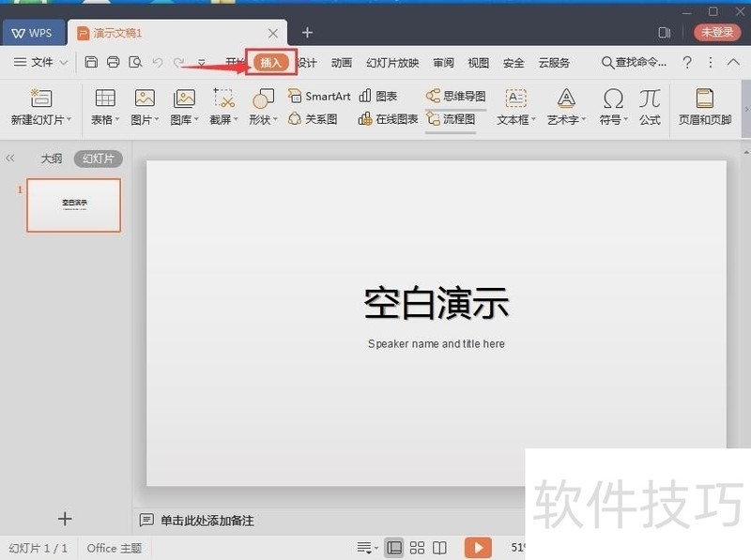Viewport: 751px width, 560px height.
Task: Go to the WPS home tab
Action: coord(33,33)
